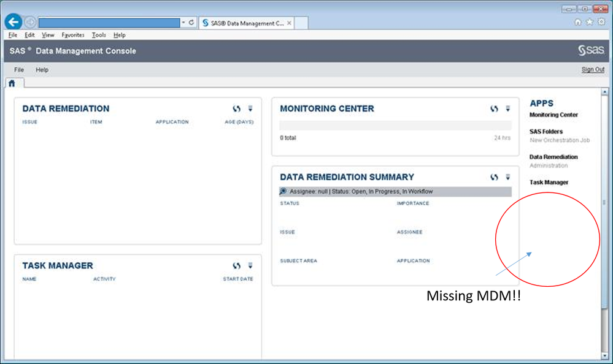
Task: Click the browser Forward arrow button
Action: point(30,22)
